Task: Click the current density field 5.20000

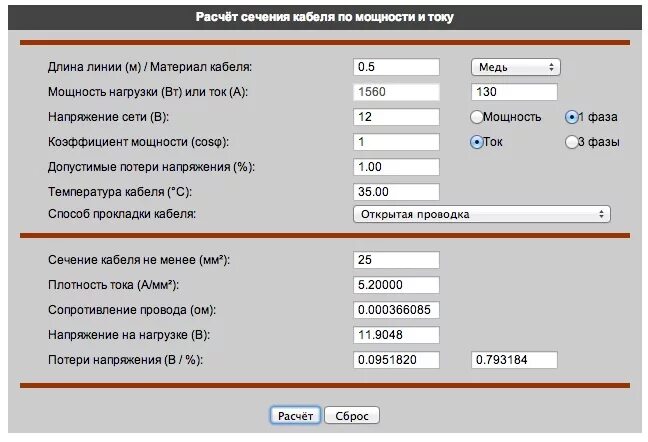Action: tap(396, 285)
